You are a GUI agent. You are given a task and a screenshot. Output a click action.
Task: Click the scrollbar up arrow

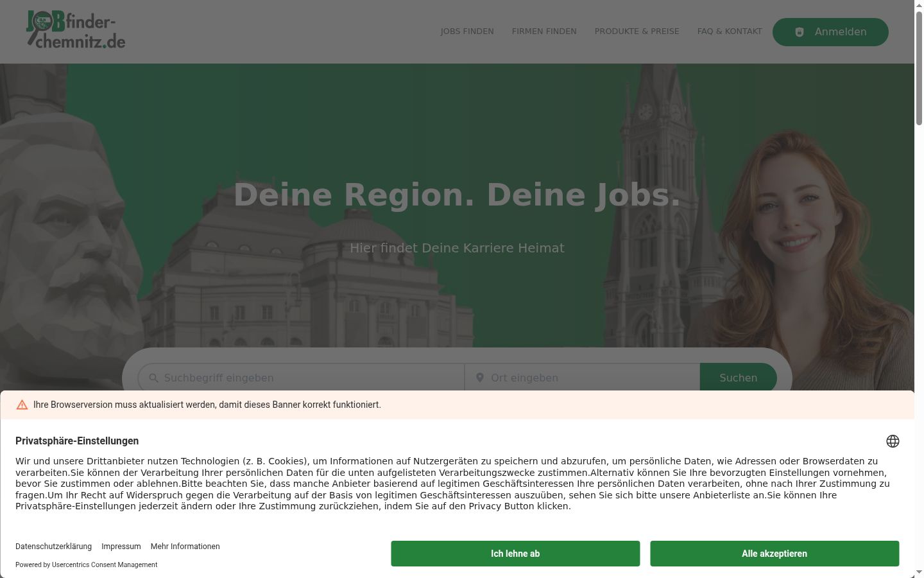(x=919, y=4)
